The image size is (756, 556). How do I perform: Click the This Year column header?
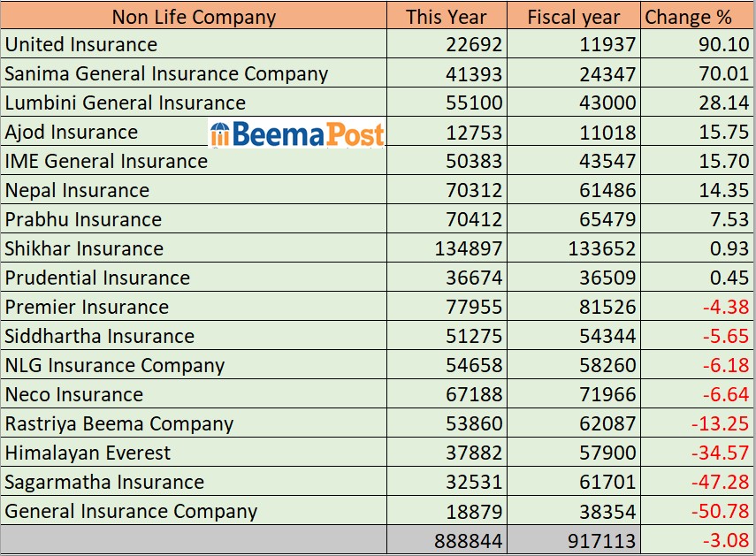[x=446, y=16]
